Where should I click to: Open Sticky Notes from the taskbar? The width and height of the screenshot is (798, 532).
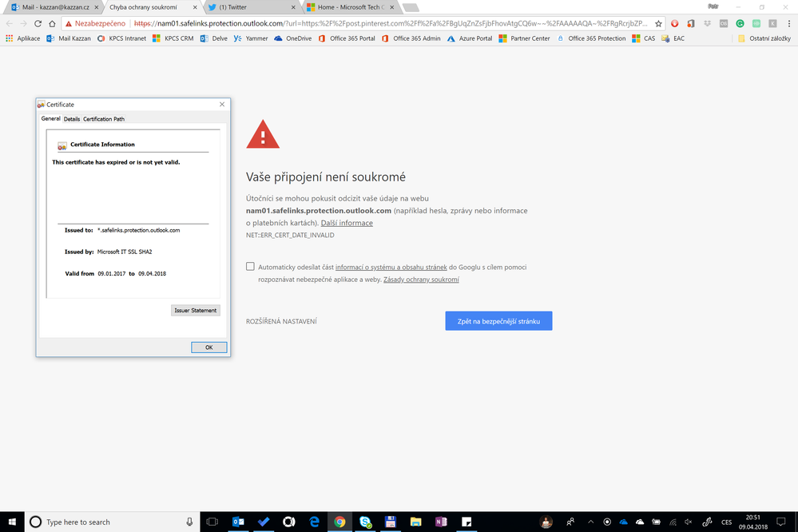pyautogui.click(x=466, y=522)
